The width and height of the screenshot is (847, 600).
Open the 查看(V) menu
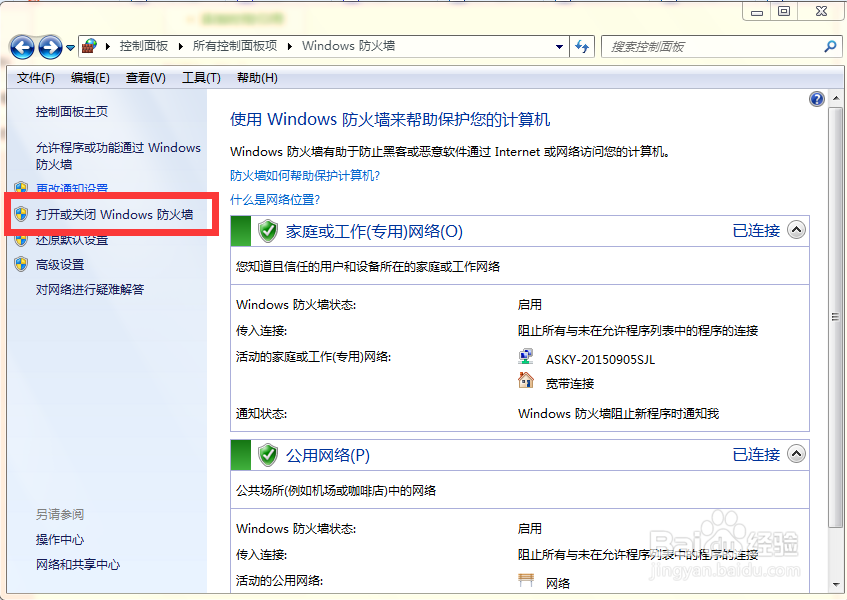pos(145,78)
